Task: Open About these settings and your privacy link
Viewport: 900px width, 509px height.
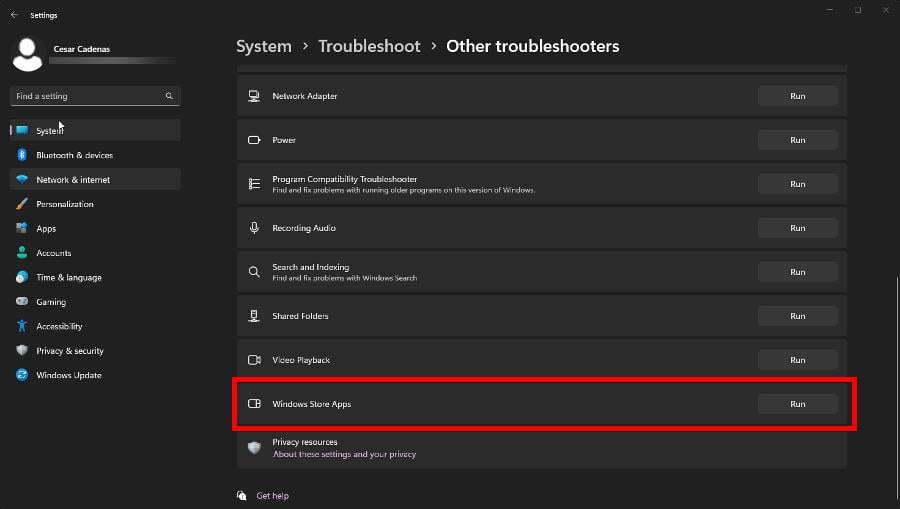Action: point(344,454)
